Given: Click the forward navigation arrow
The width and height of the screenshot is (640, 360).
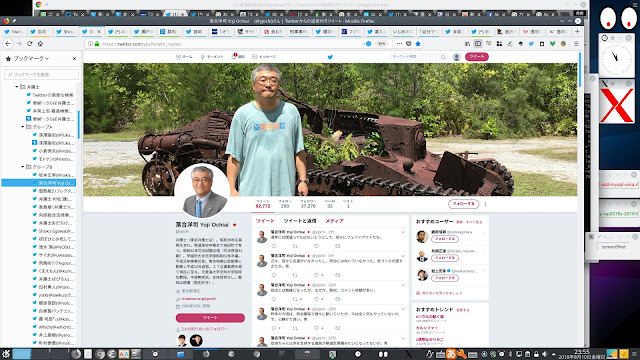Looking at the screenshot, I should [x=19, y=44].
